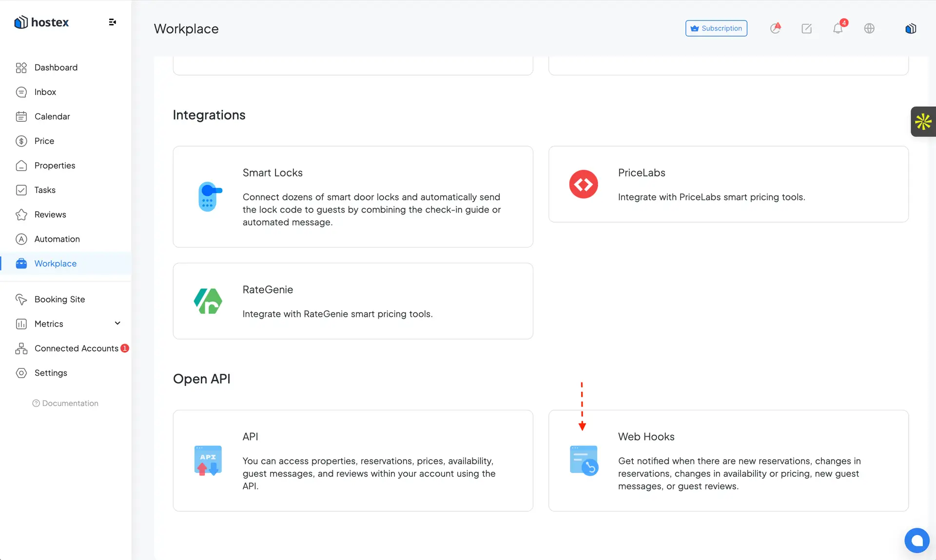Click the RateGenie logo icon
This screenshot has height=560, width=936.
click(208, 301)
